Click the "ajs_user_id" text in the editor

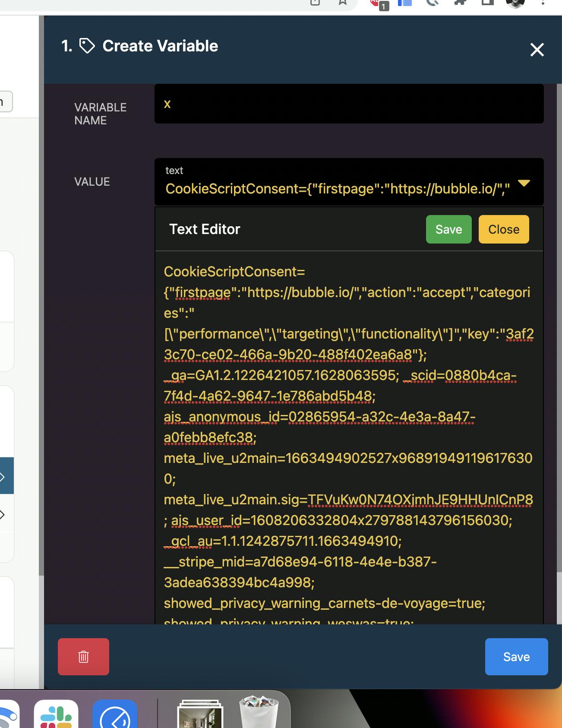(206, 520)
